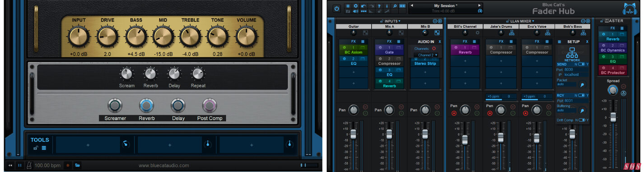Open Guitar channel FX menu icon
This screenshot has height=172, width=644.
[x=362, y=41]
